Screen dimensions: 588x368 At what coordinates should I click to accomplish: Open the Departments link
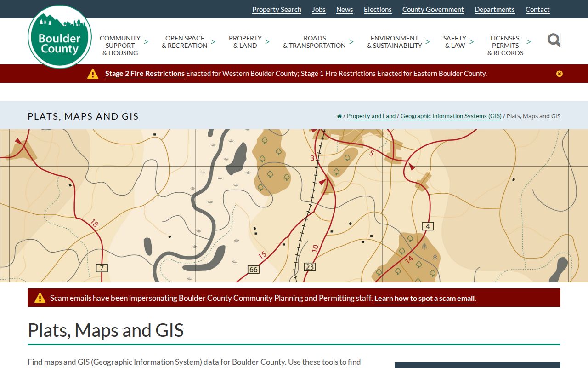[x=495, y=10]
